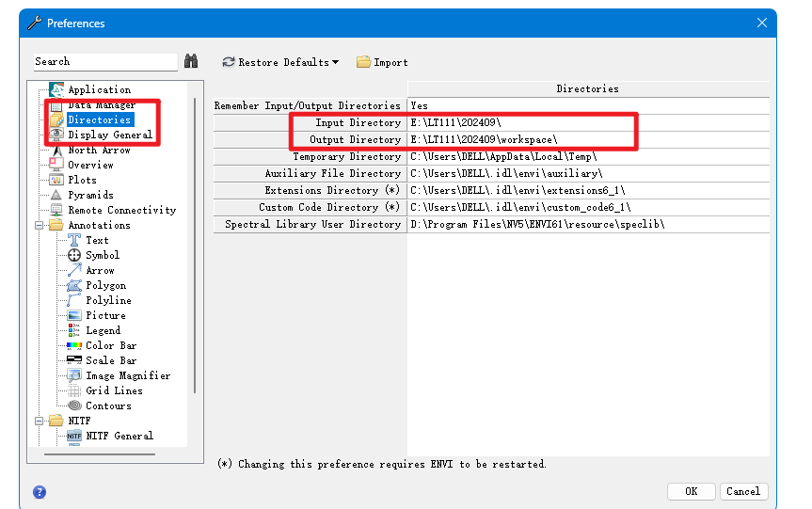Click the Directories folder icon
This screenshot has width=812, height=509.
(56, 119)
